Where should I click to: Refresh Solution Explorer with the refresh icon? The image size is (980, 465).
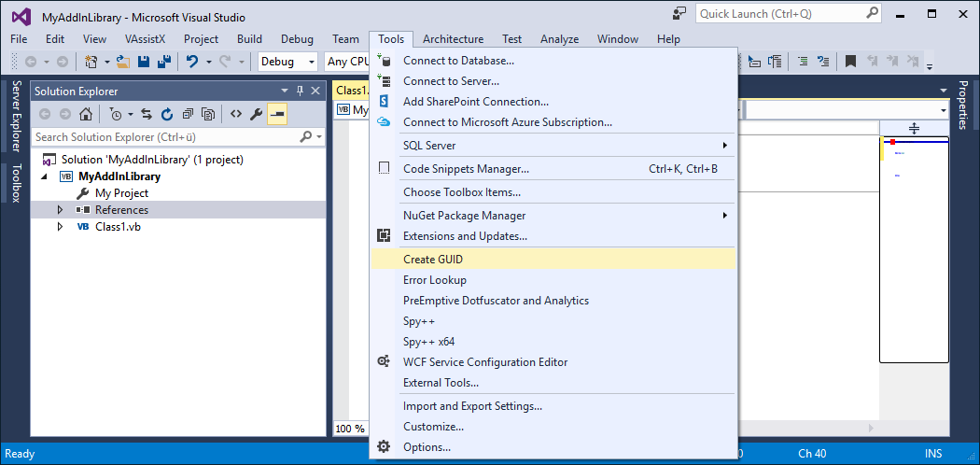[167, 114]
